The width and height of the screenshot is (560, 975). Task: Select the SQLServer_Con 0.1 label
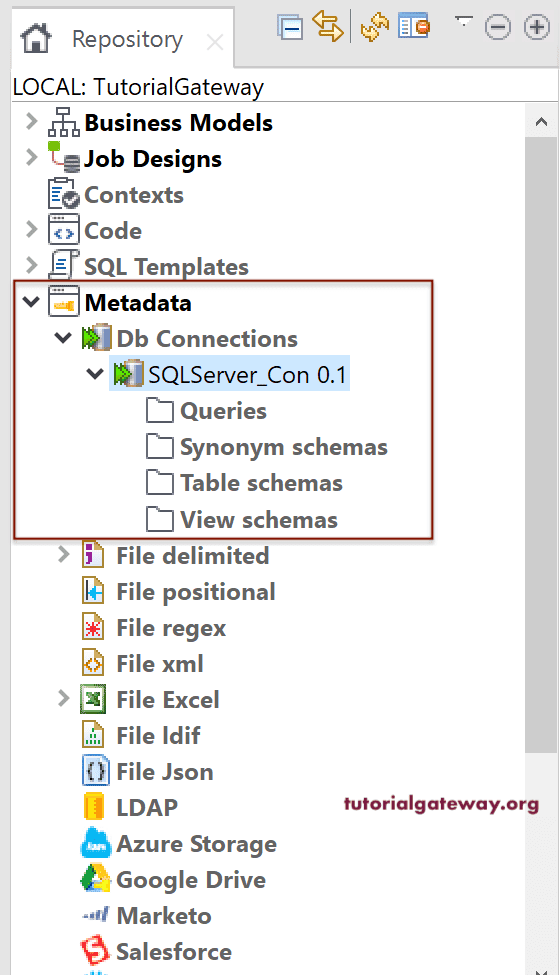point(247,375)
